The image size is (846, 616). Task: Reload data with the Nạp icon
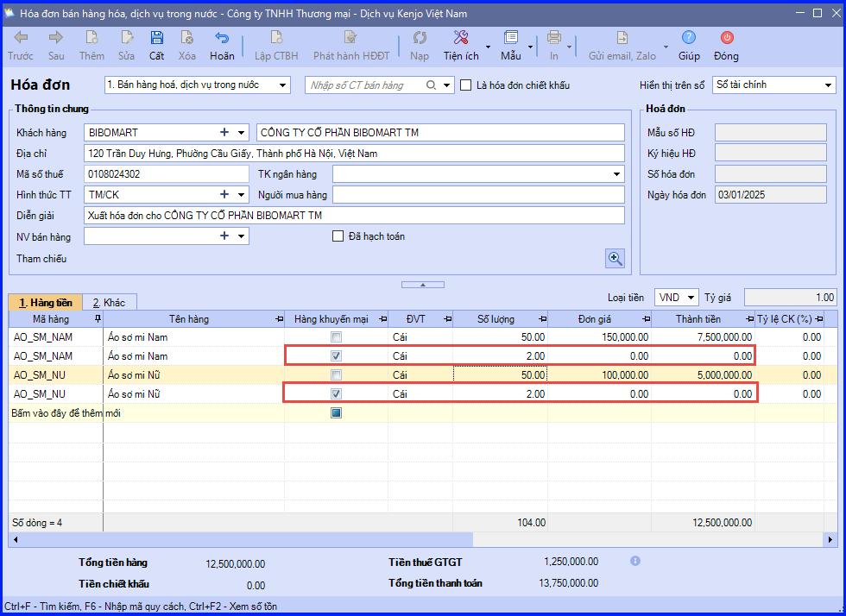tap(420, 38)
